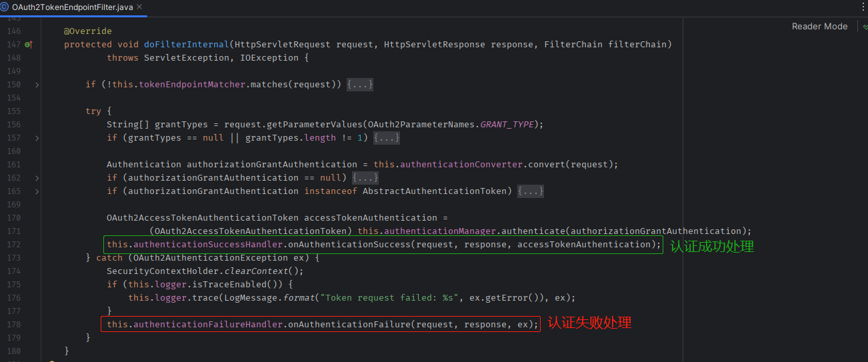Image resolution: width=868 pixels, height=362 pixels.
Task: Click the HttpServletResponse parameter type
Action: [x=435, y=45]
